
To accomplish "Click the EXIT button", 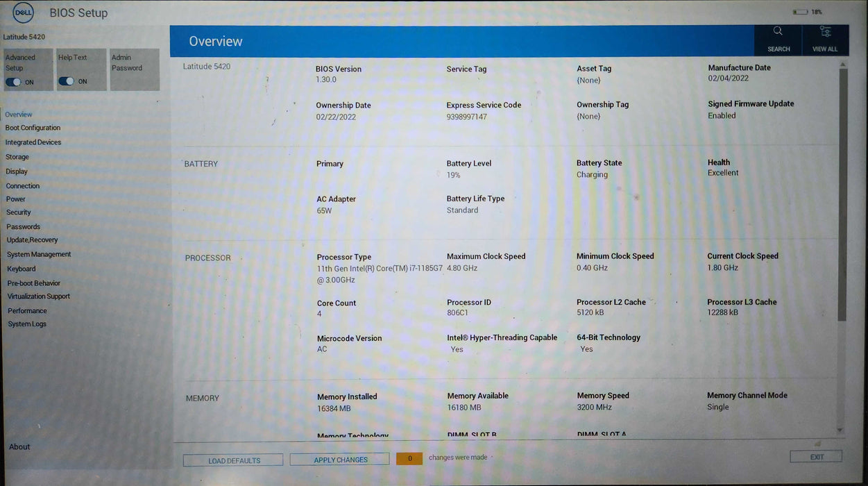I will point(816,457).
